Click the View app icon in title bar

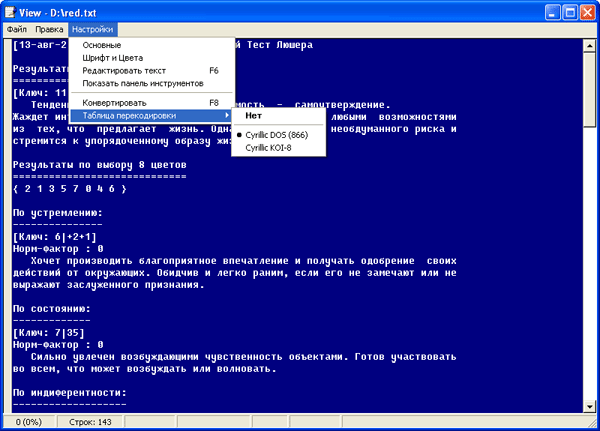tap(11, 12)
